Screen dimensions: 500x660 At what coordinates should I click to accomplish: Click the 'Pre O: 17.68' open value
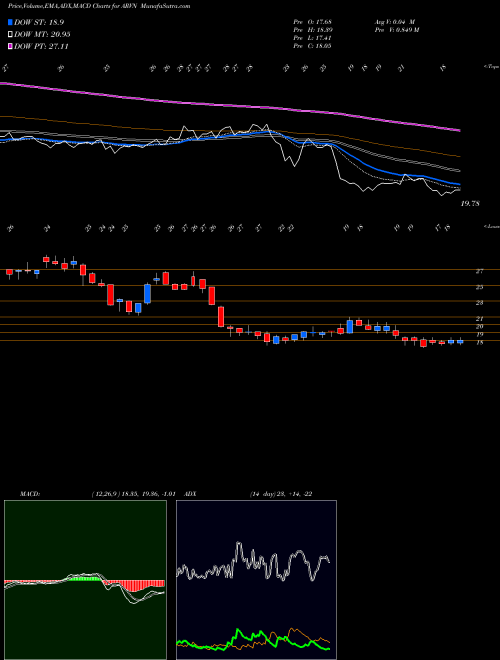coord(312,22)
